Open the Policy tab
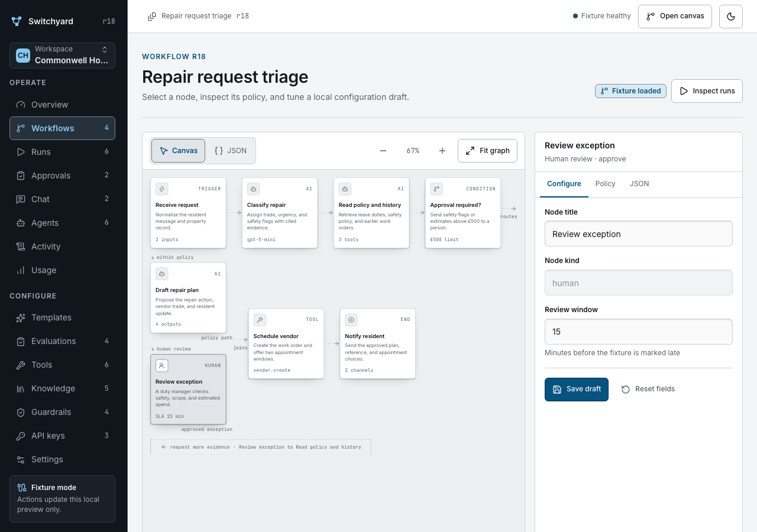 [x=605, y=184]
